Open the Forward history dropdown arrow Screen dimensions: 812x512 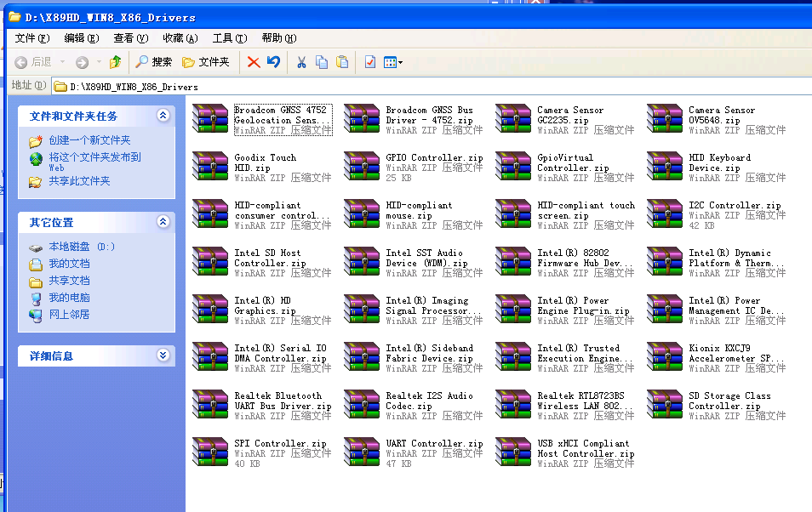(x=99, y=62)
